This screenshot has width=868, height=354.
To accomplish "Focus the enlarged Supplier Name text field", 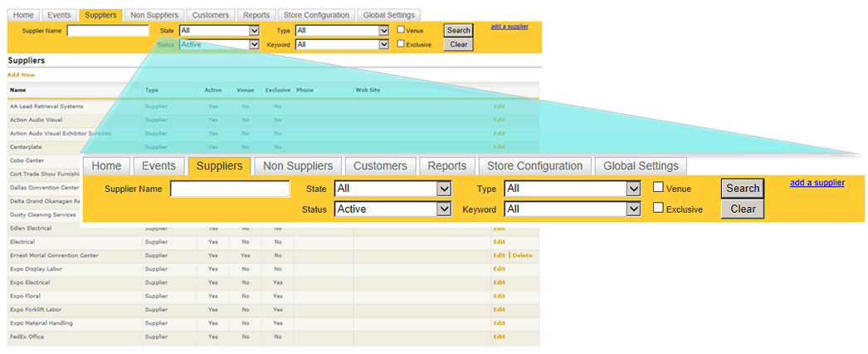I will (229, 189).
